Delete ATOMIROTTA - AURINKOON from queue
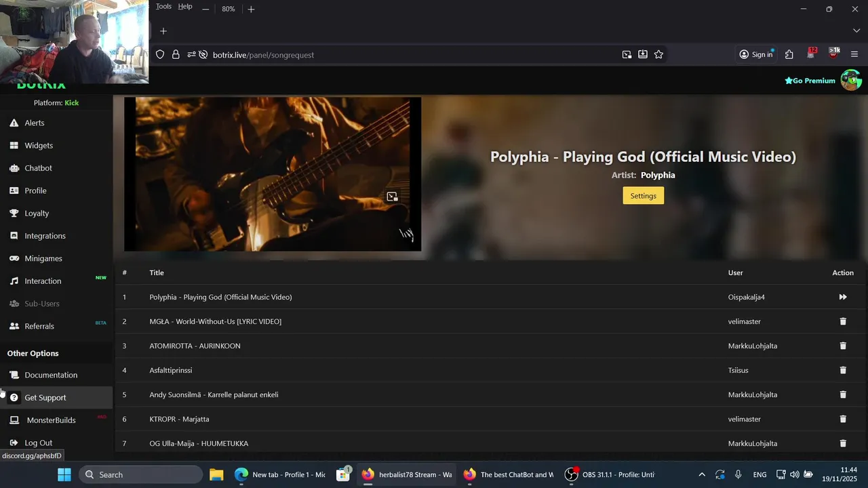Viewport: 868px width, 488px height. (843, 346)
